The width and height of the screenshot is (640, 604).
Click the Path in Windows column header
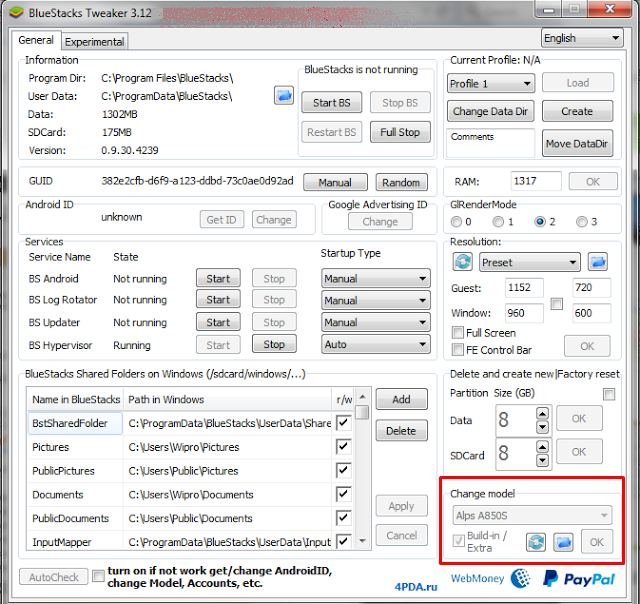(x=228, y=399)
